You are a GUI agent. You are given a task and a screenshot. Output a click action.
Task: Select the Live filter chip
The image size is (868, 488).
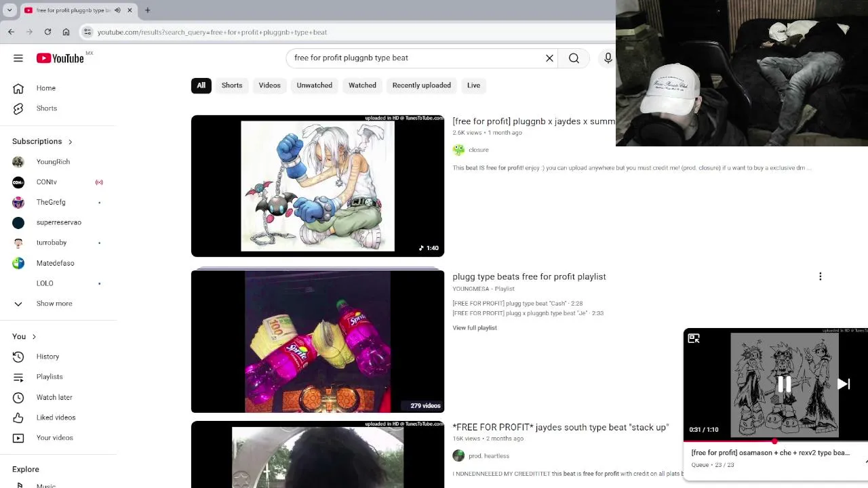click(473, 85)
